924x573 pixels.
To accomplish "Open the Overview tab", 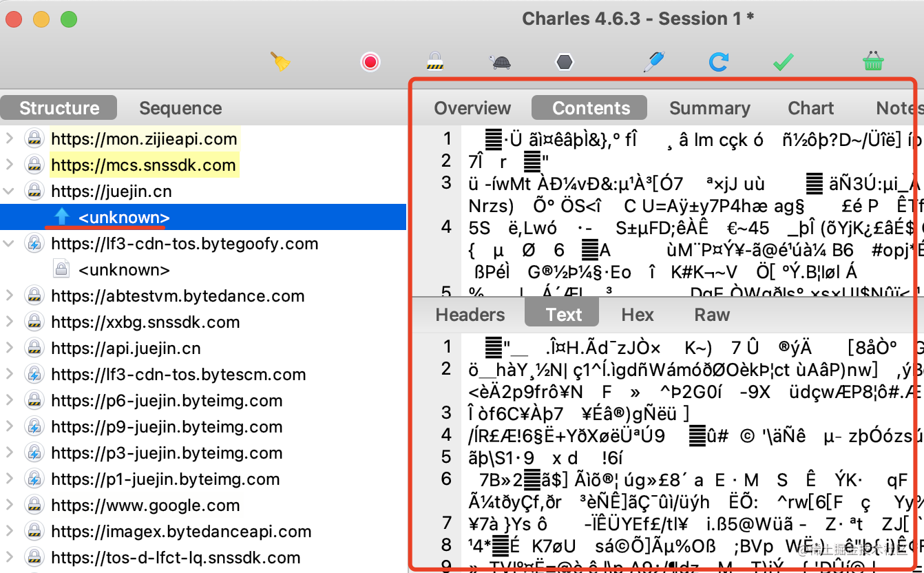I will coord(472,108).
